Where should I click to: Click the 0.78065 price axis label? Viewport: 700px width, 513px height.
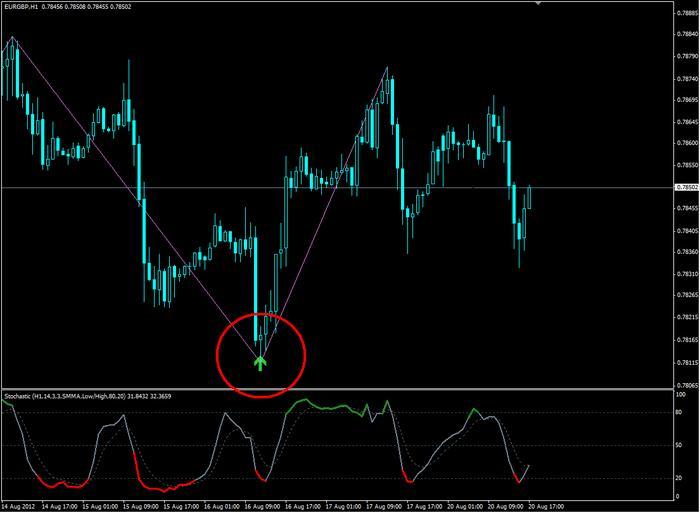[688, 385]
